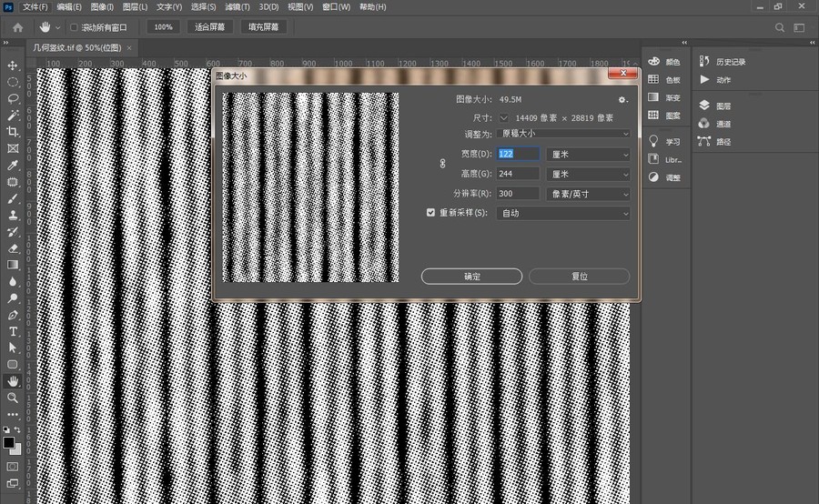Viewport: 819px width, 504px height.
Task: Open the 尺寸 dimension units dropdown
Action: tap(503, 118)
